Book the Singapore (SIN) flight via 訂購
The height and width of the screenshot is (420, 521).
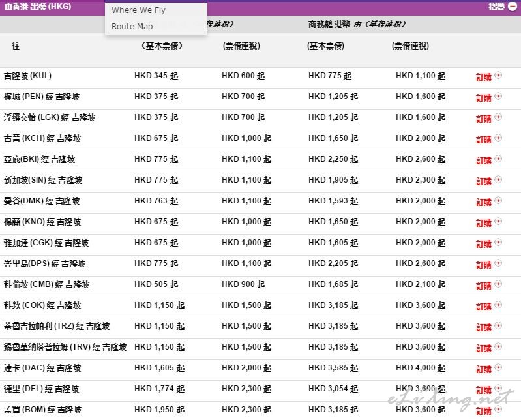pyautogui.click(x=483, y=181)
